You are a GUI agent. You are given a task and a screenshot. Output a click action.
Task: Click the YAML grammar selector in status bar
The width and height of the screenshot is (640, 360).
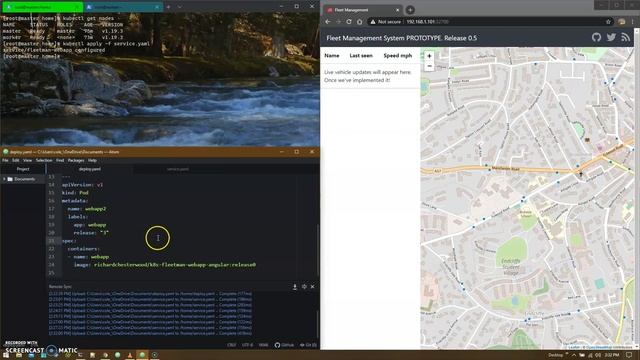263,345
